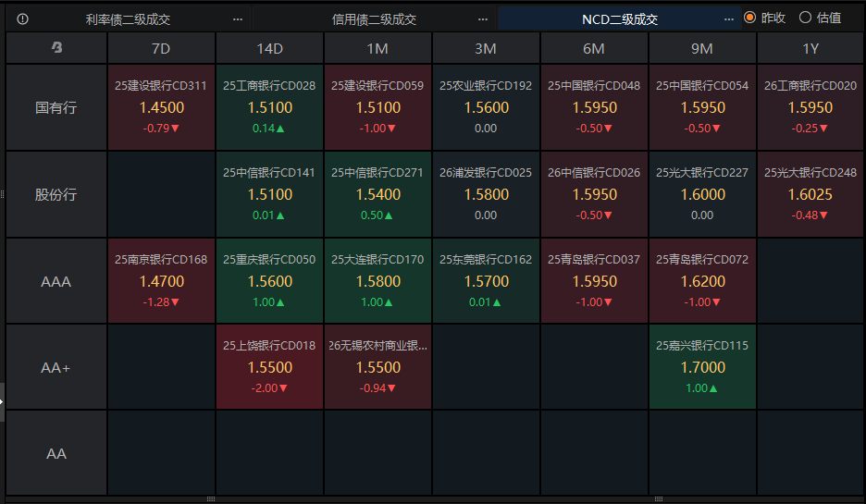Select the AA row label
This screenshot has height=504, width=866.
click(56, 453)
